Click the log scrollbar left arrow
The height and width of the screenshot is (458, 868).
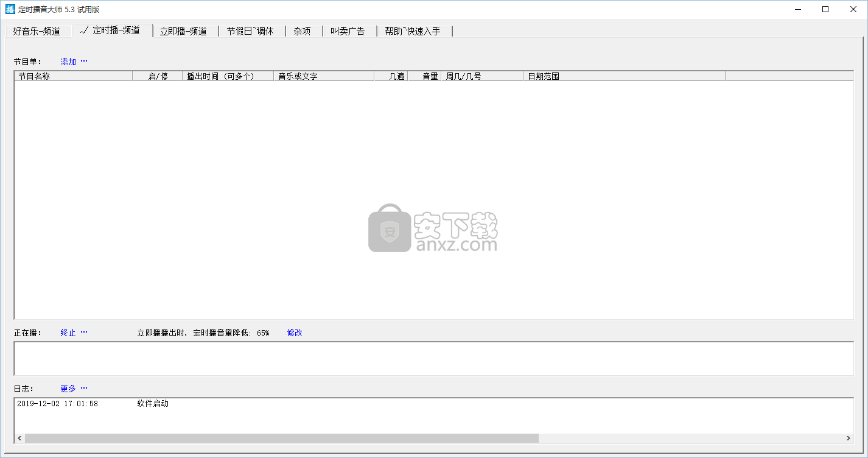click(19, 438)
